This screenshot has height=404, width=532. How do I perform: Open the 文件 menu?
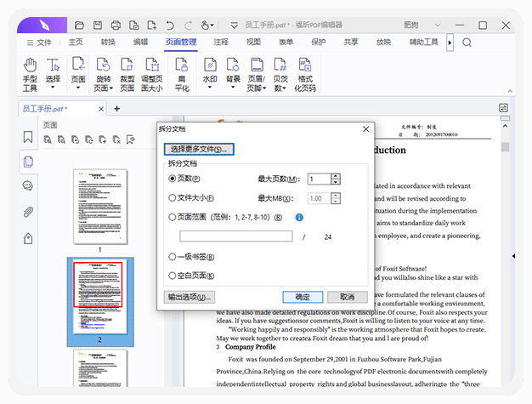(39, 43)
